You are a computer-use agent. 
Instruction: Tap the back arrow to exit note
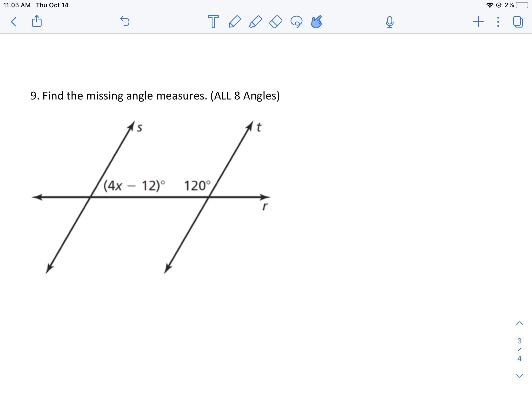pyautogui.click(x=14, y=22)
